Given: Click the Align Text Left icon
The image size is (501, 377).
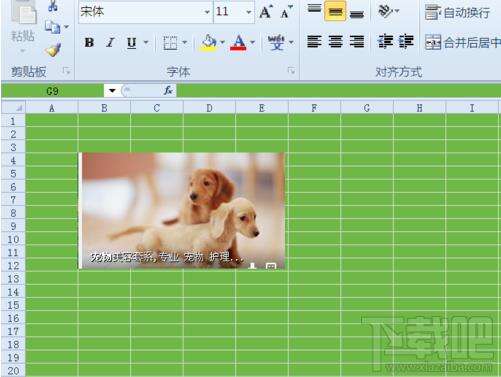Looking at the screenshot, I should pos(314,42).
